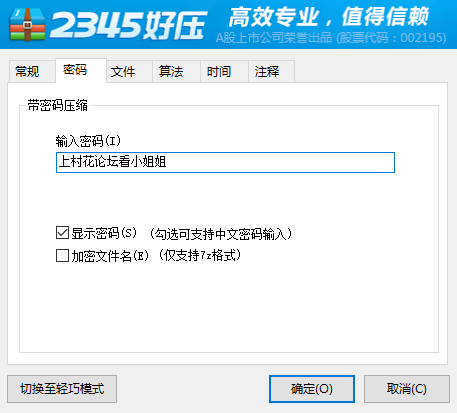Click the 输入密码(I) label
The width and height of the screenshot is (457, 413).
(x=88, y=141)
